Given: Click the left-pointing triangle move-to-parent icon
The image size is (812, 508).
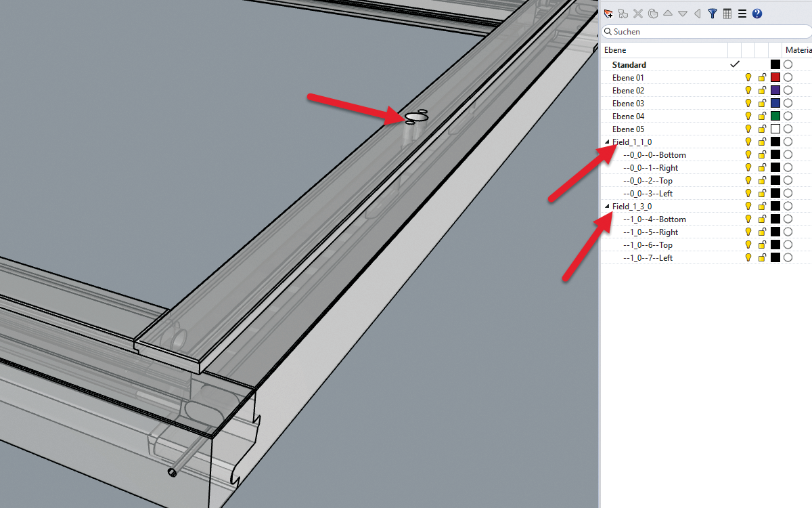Looking at the screenshot, I should pyautogui.click(x=698, y=14).
